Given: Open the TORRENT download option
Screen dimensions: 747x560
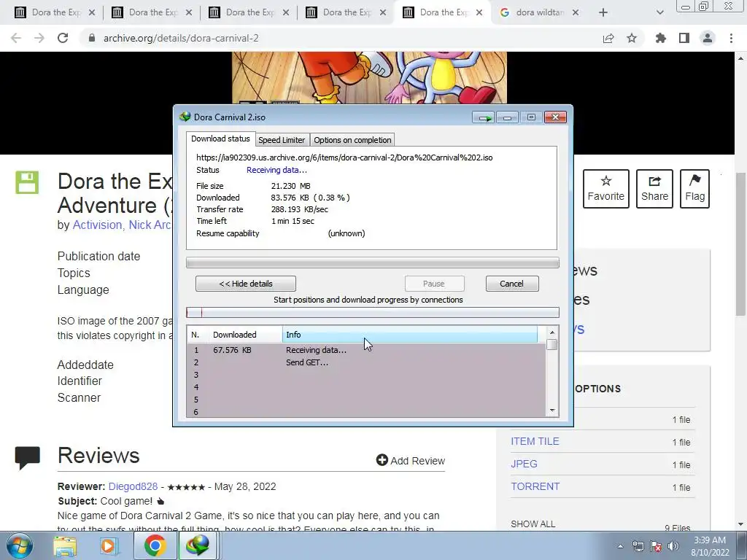Looking at the screenshot, I should (x=535, y=486).
